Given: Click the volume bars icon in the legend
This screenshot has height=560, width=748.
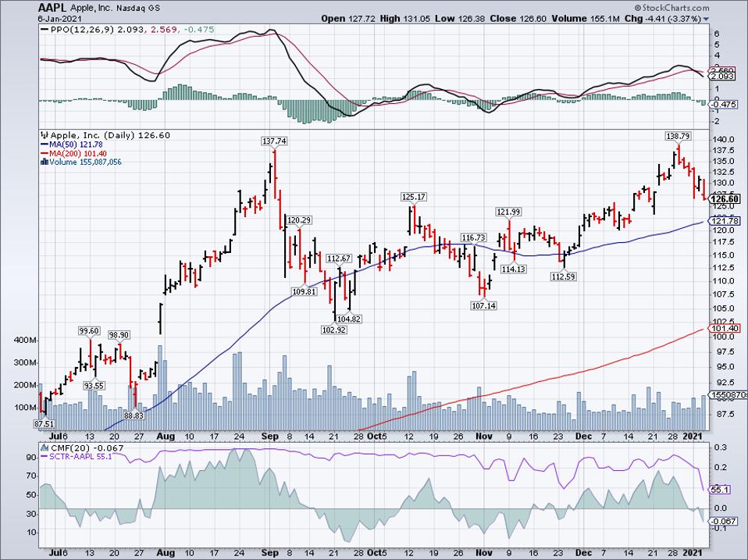Looking at the screenshot, I should click(x=45, y=162).
